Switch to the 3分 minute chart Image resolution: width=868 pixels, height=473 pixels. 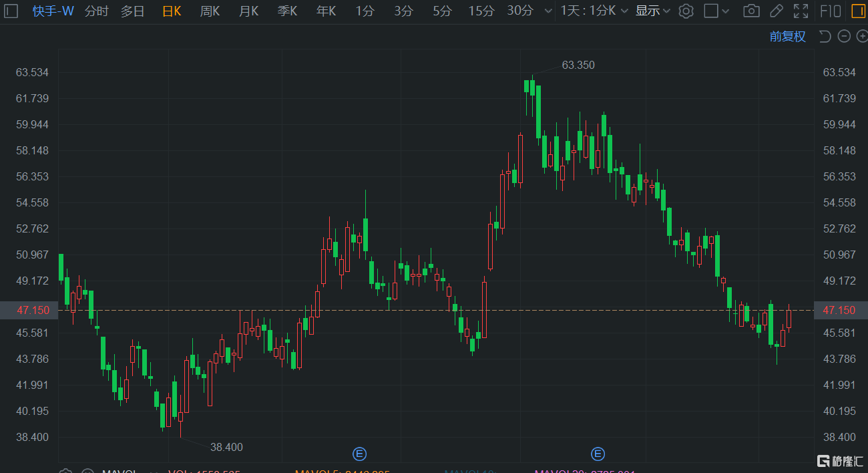click(403, 11)
